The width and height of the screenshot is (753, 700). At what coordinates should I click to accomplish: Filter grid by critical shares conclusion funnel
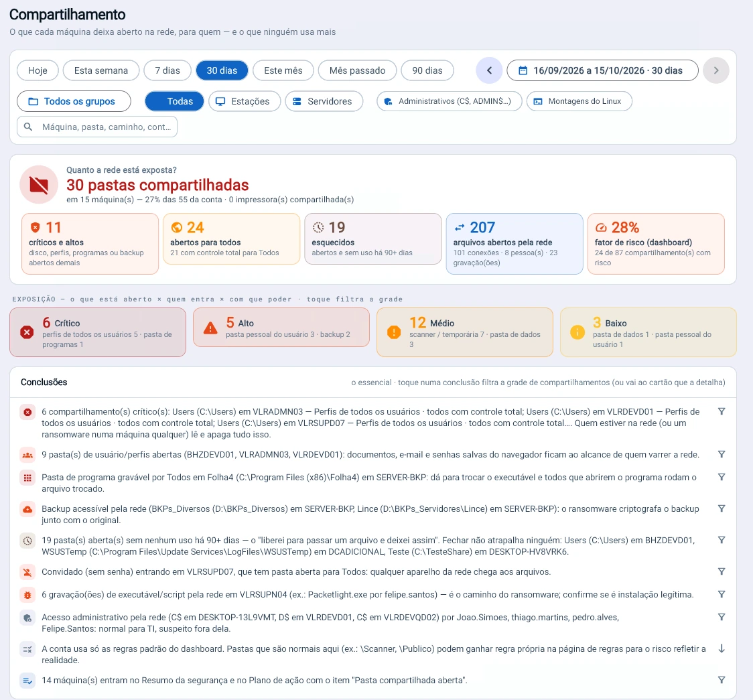click(x=722, y=411)
